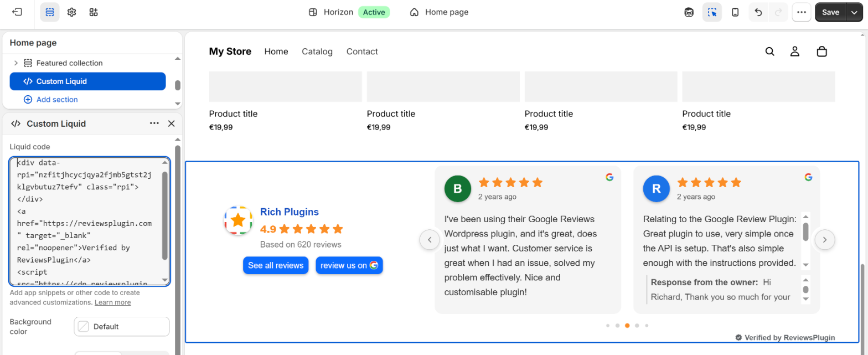Open the store cart bag icon
The height and width of the screenshot is (355, 868).
[822, 52]
